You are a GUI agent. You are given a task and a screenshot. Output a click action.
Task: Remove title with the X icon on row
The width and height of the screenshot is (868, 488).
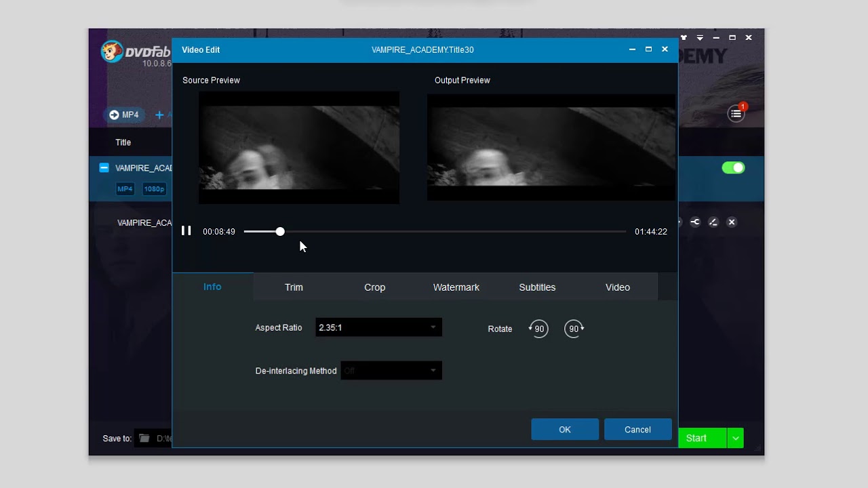tap(732, 222)
